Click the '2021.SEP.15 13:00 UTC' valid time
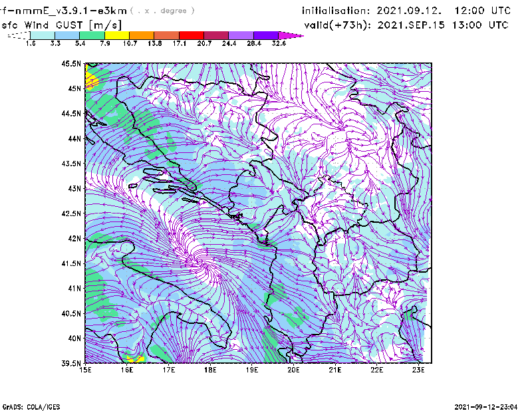This screenshot has width=532, height=411. tap(443, 25)
